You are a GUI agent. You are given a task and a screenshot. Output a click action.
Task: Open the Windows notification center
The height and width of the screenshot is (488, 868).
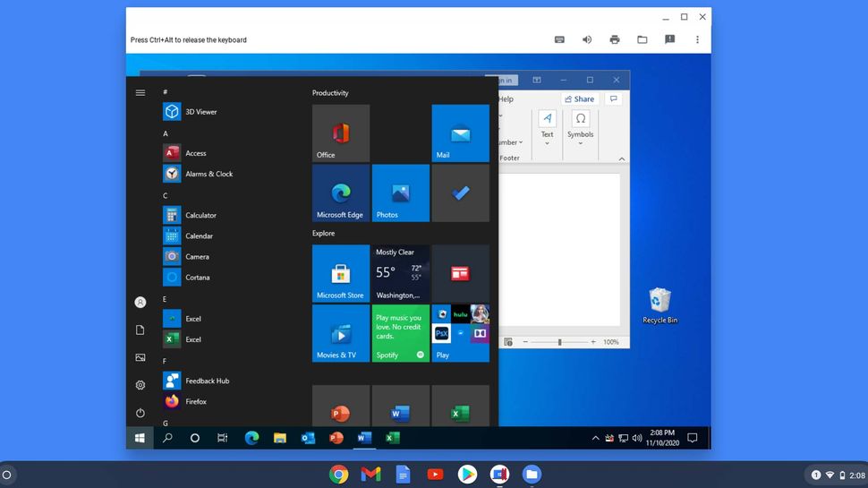(693, 438)
